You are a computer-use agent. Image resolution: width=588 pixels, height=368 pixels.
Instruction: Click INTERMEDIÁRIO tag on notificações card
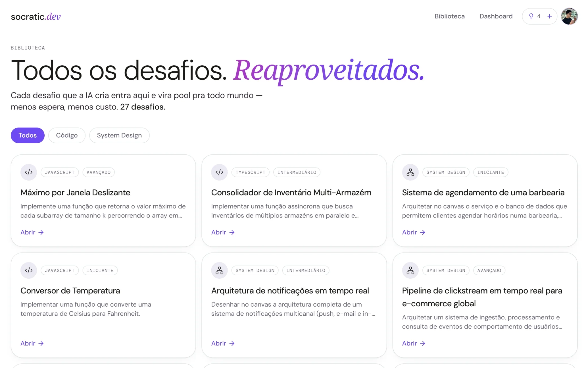pos(306,270)
